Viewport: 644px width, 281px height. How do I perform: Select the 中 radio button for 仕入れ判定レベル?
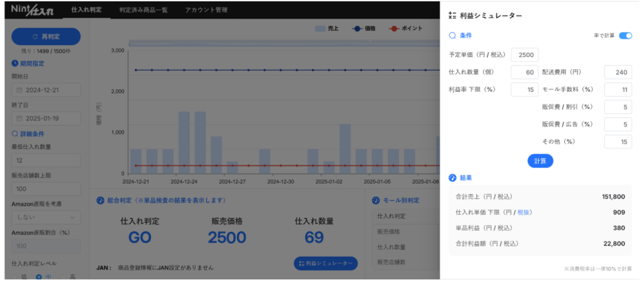pyautogui.click(x=39, y=277)
